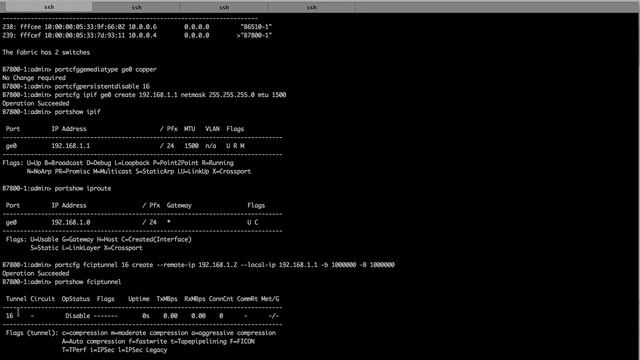Click the MTU column header
The height and width of the screenshot is (360, 640).
[189, 129]
